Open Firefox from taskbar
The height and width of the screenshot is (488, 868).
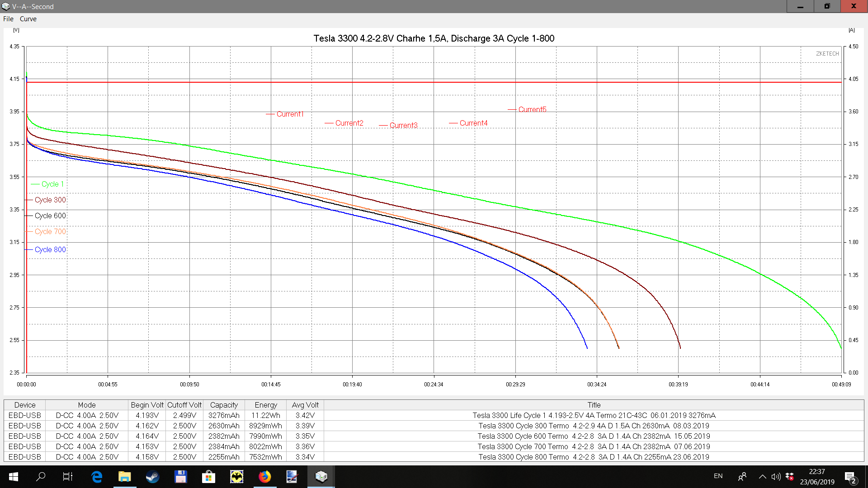[x=264, y=477]
